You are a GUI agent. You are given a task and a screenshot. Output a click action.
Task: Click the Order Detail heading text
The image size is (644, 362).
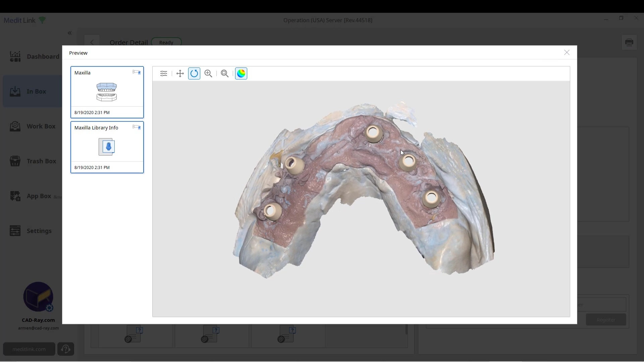tap(128, 42)
